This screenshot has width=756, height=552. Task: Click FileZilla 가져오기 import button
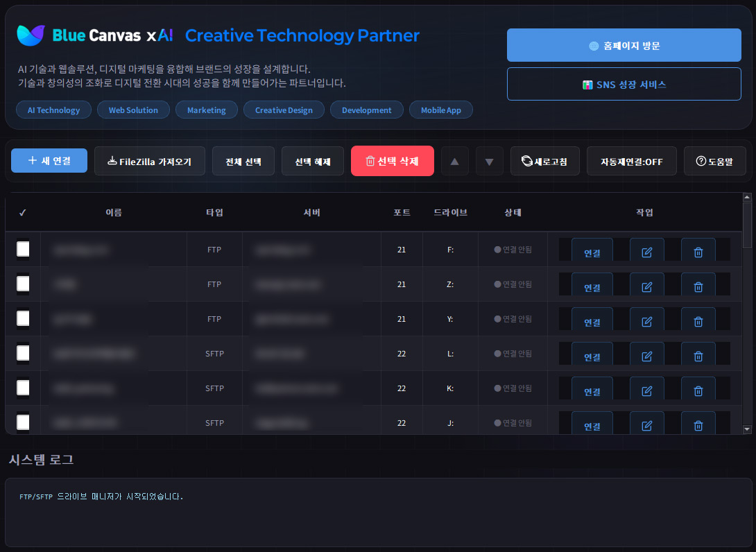point(150,161)
